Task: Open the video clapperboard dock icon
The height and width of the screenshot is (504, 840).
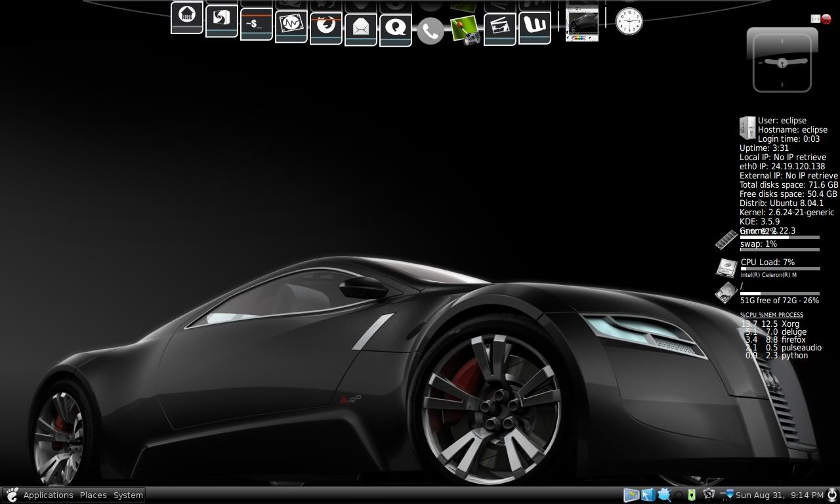Action: (x=500, y=29)
